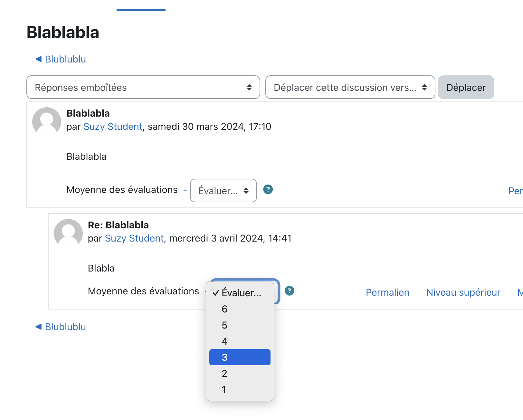Open the Permalien link on the reply
Viewport: 523px width, 420px height.
[387, 292]
